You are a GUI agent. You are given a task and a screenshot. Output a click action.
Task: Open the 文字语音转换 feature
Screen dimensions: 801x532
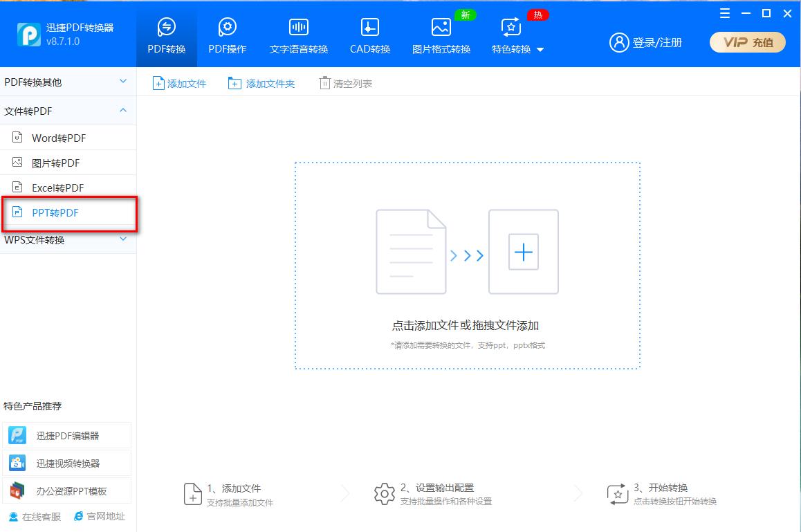(x=297, y=35)
